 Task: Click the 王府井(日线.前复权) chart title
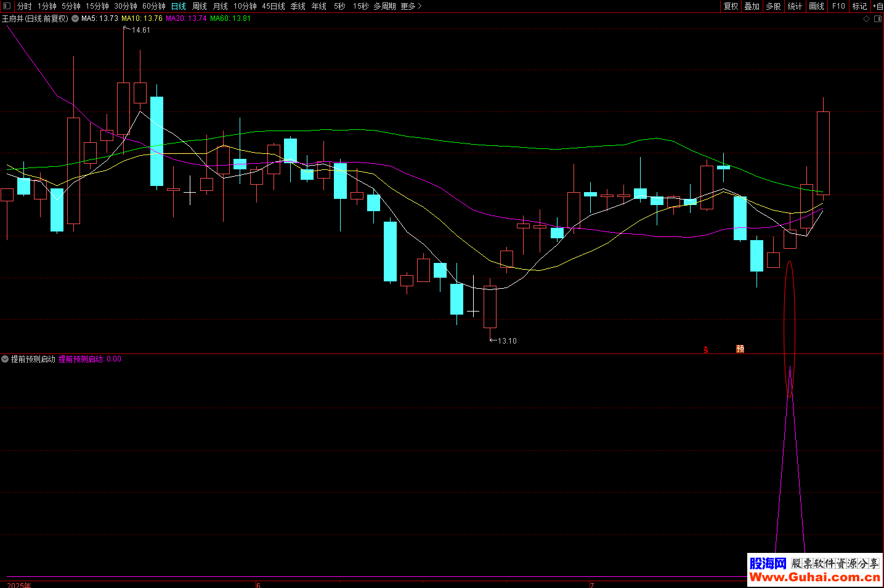(35, 18)
